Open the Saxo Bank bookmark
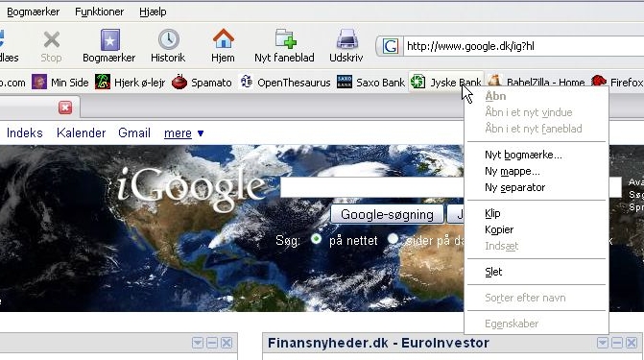The width and height of the screenshot is (644, 360). (370, 83)
